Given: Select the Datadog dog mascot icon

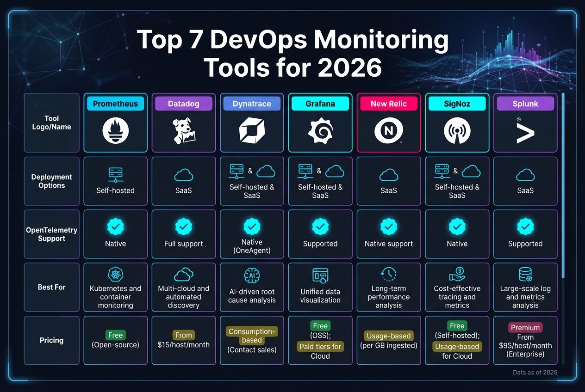Looking at the screenshot, I should click(x=183, y=131).
